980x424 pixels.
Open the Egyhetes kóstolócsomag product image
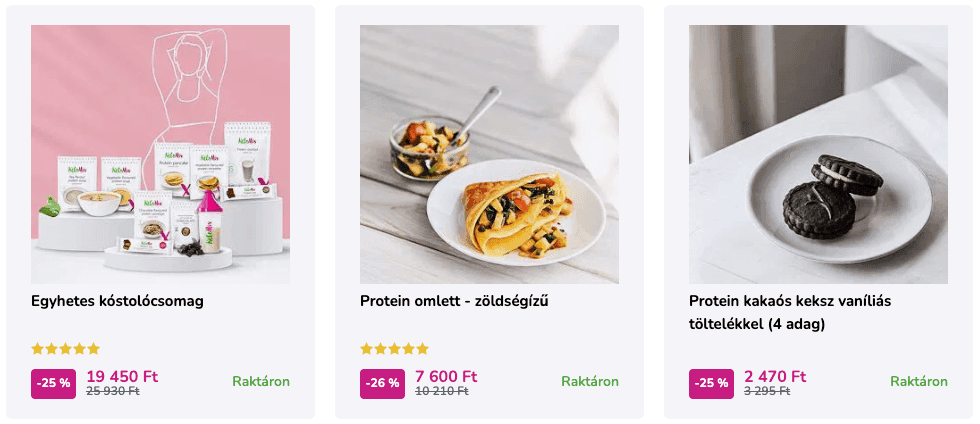pos(160,154)
